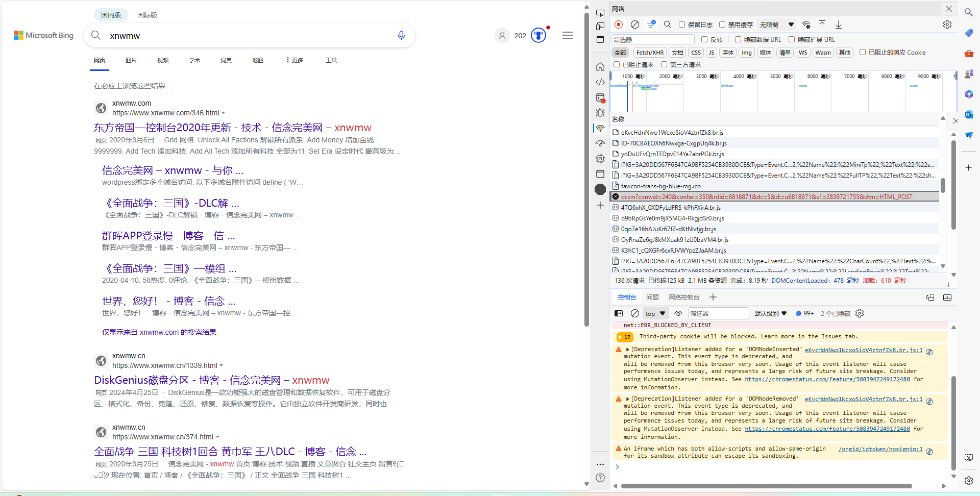Open the Elements panel code icon

[x=600, y=82]
